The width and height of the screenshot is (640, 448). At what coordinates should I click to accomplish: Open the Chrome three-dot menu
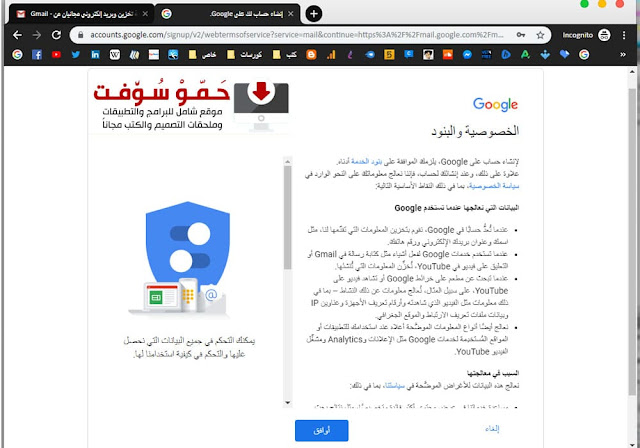pyautogui.click(x=624, y=35)
